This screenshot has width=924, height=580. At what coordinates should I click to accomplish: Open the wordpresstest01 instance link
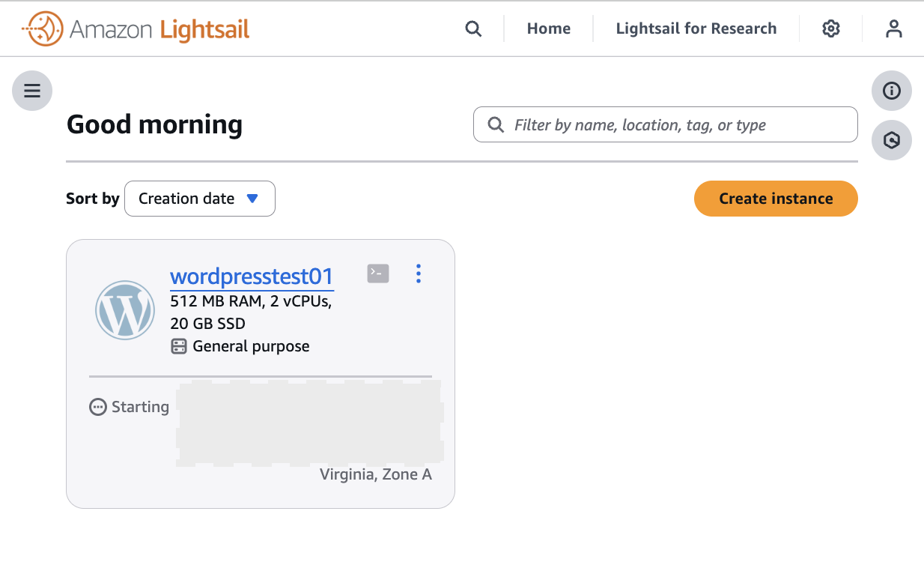click(252, 277)
